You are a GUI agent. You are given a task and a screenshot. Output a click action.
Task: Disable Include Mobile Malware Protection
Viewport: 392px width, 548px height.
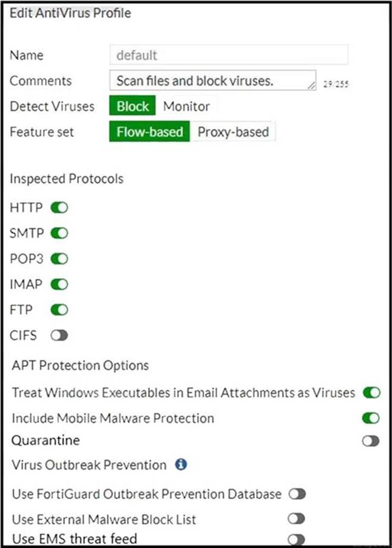pyautogui.click(x=371, y=418)
